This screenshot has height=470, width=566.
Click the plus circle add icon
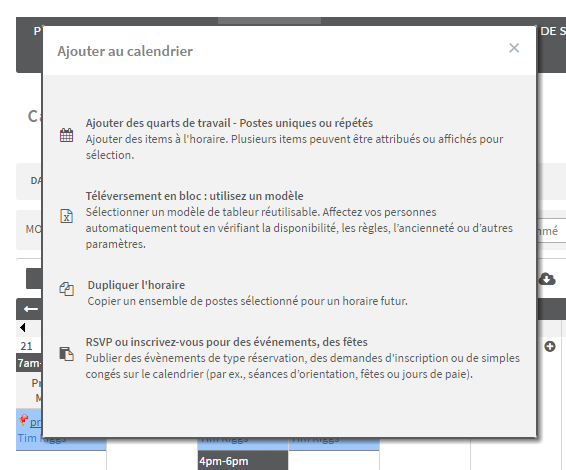(550, 347)
